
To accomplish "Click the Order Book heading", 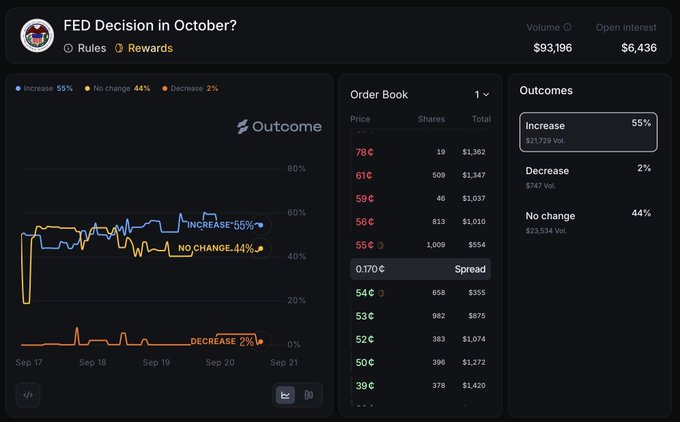I will (x=379, y=95).
